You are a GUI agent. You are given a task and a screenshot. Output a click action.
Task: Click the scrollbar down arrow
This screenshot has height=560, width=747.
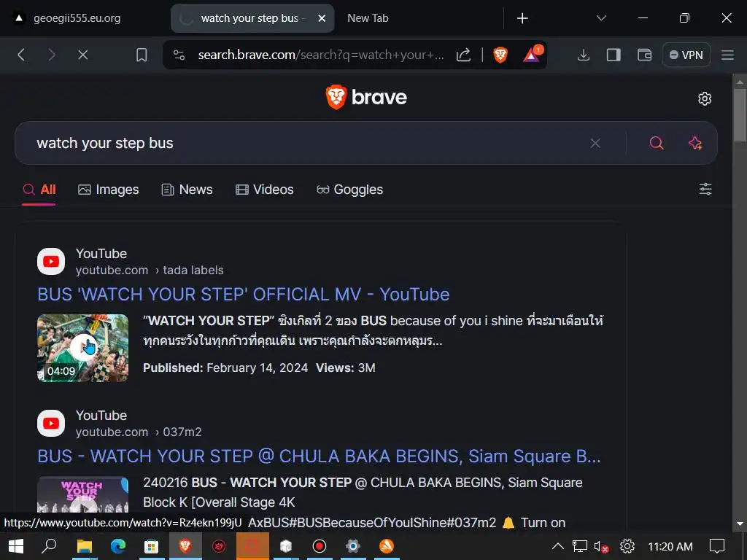coord(740,524)
